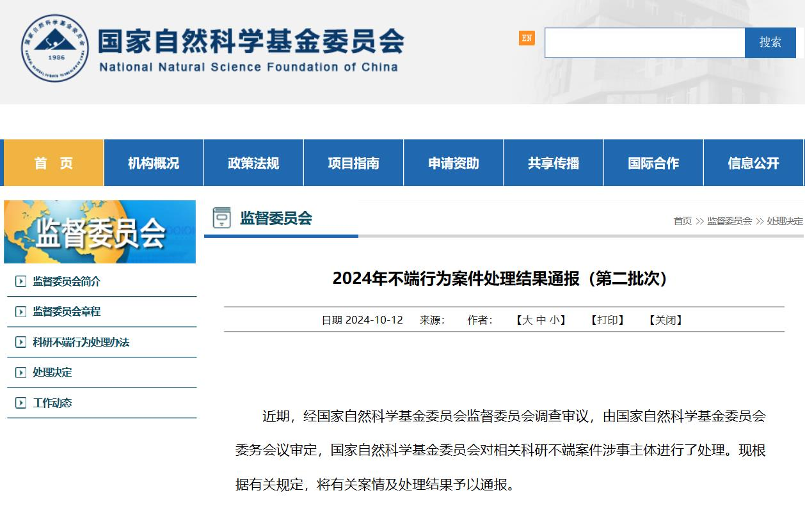805x532 pixels.
Task: Click the 作者: label in the article meta line
Action: (480, 320)
